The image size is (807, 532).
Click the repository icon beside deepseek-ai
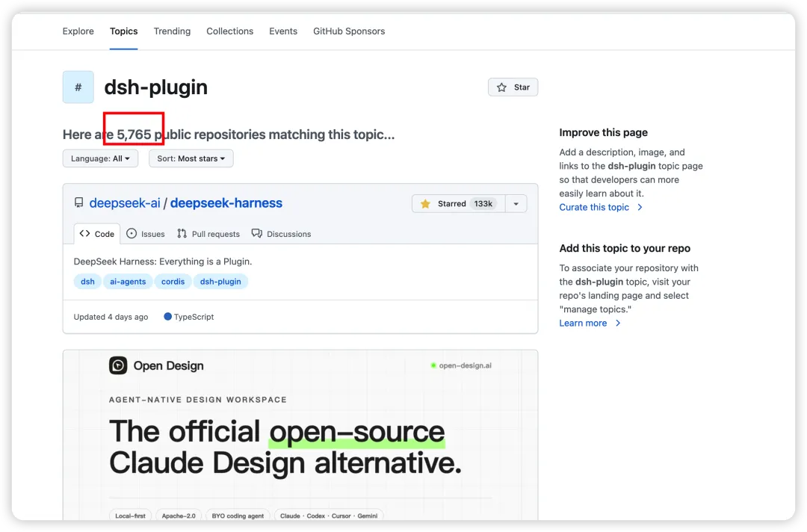pos(78,202)
